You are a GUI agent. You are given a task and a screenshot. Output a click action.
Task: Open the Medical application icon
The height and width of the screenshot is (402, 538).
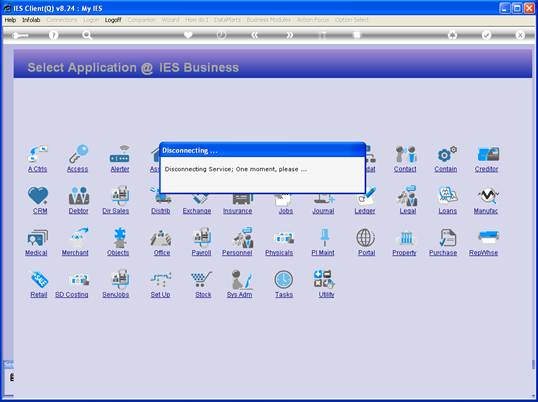click(37, 237)
